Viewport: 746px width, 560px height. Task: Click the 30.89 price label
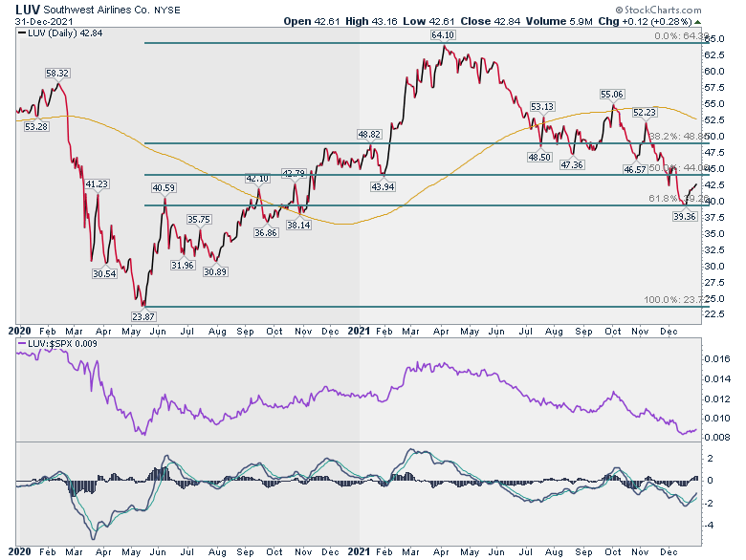pyautogui.click(x=215, y=272)
